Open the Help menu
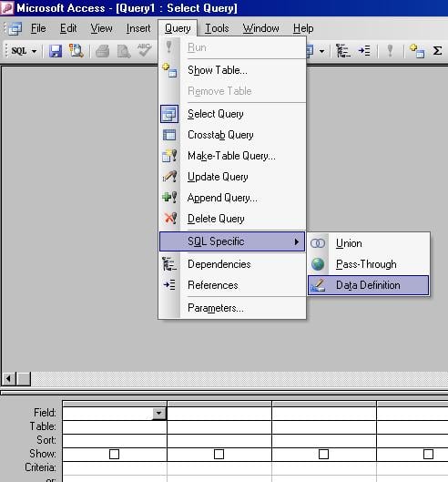 point(303,28)
